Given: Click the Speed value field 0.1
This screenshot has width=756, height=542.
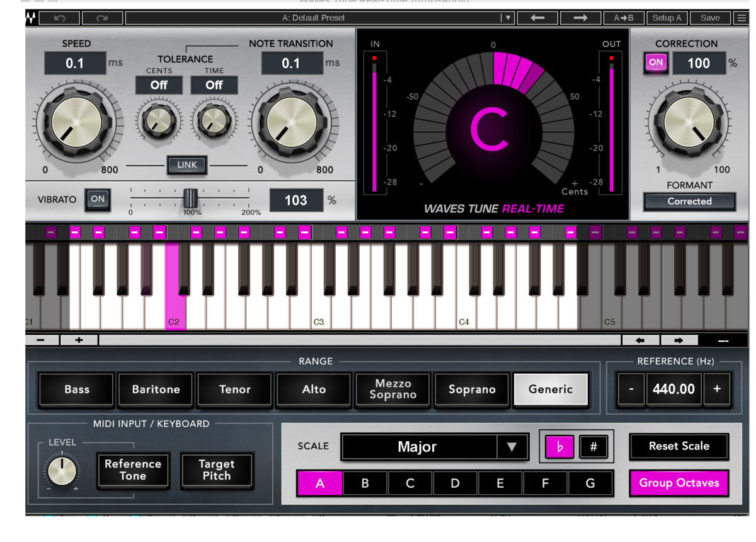Looking at the screenshot, I should [x=75, y=63].
